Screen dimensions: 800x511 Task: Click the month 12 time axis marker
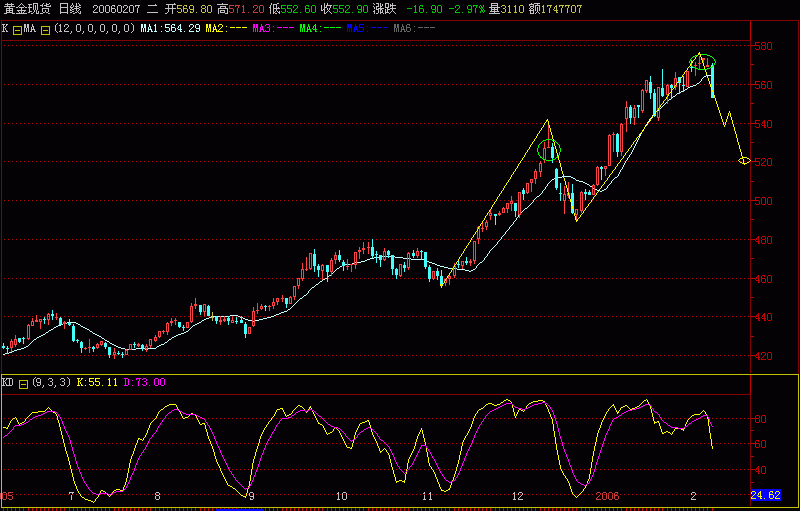517,496
